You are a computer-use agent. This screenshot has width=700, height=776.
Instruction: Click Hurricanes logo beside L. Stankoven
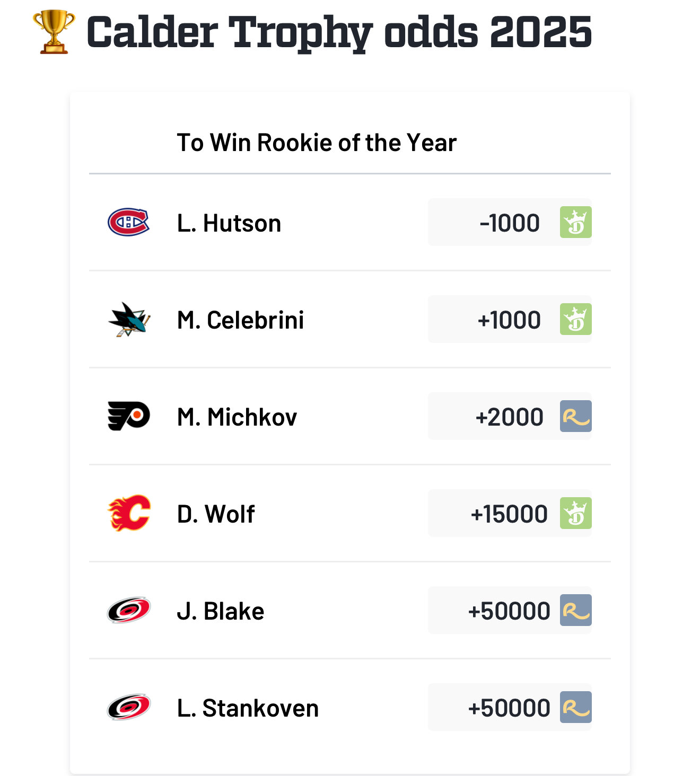[x=129, y=707]
